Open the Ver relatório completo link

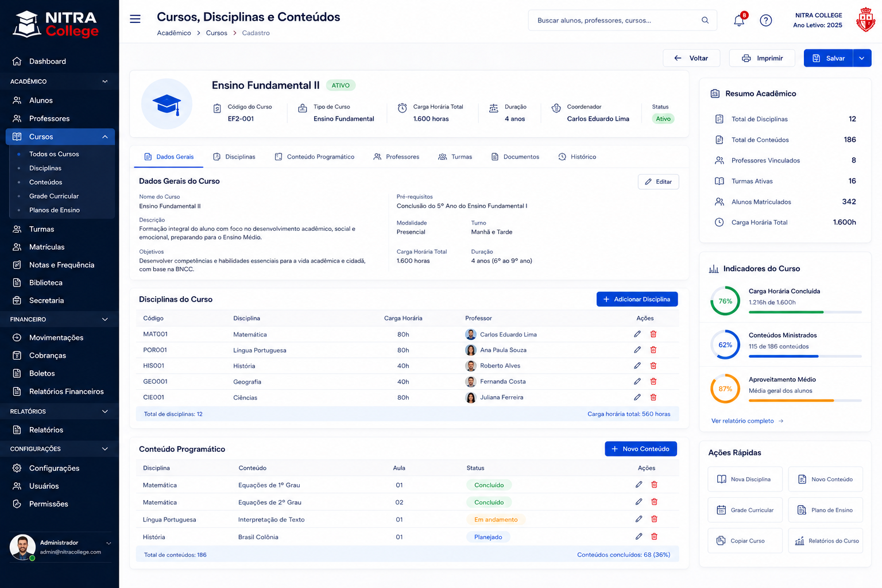pos(748,421)
